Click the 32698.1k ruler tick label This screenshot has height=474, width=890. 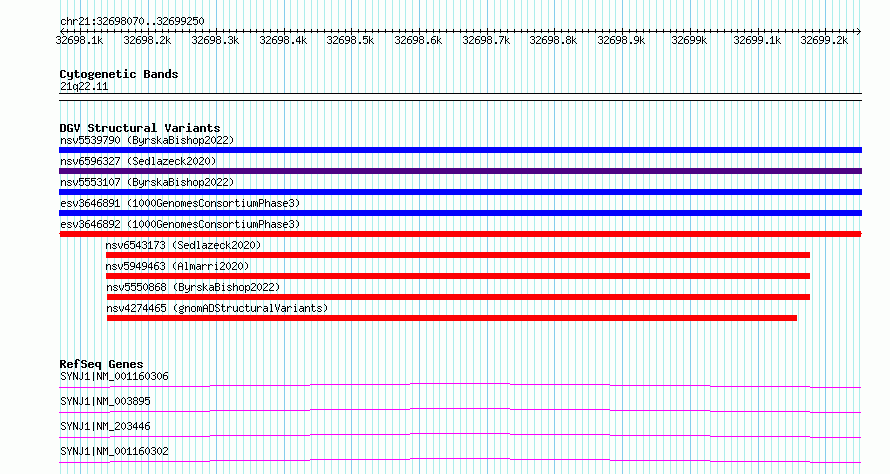pos(79,40)
